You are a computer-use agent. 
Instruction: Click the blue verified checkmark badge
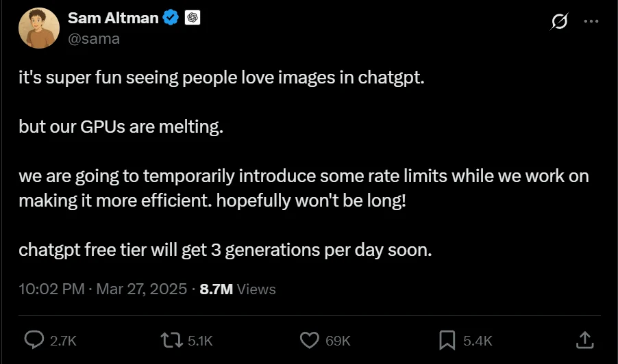pos(171,18)
